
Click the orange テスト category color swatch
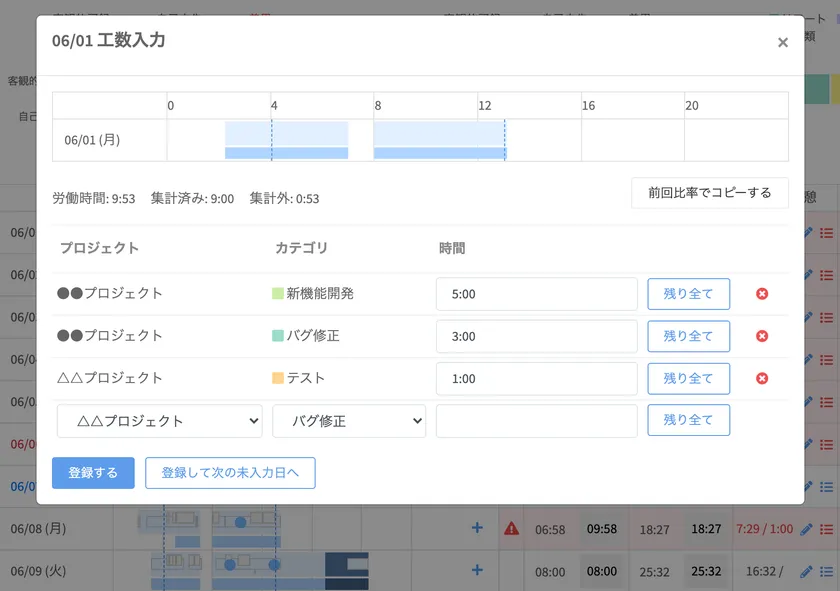tap(278, 379)
